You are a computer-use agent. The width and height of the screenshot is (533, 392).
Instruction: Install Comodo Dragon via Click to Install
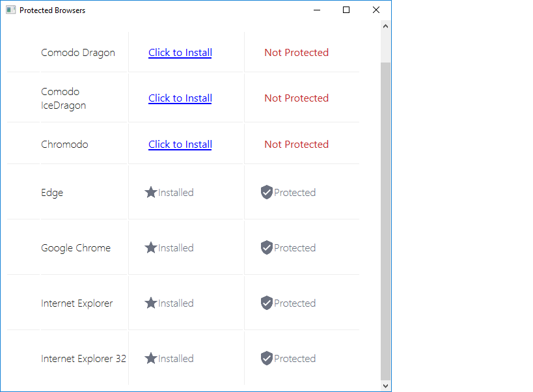(180, 53)
